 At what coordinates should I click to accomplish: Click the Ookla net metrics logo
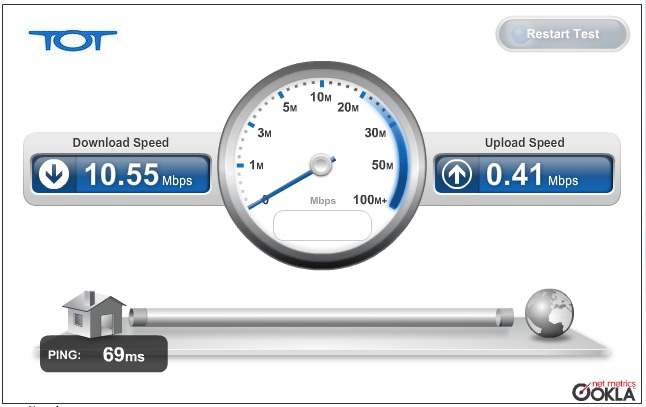(604, 391)
